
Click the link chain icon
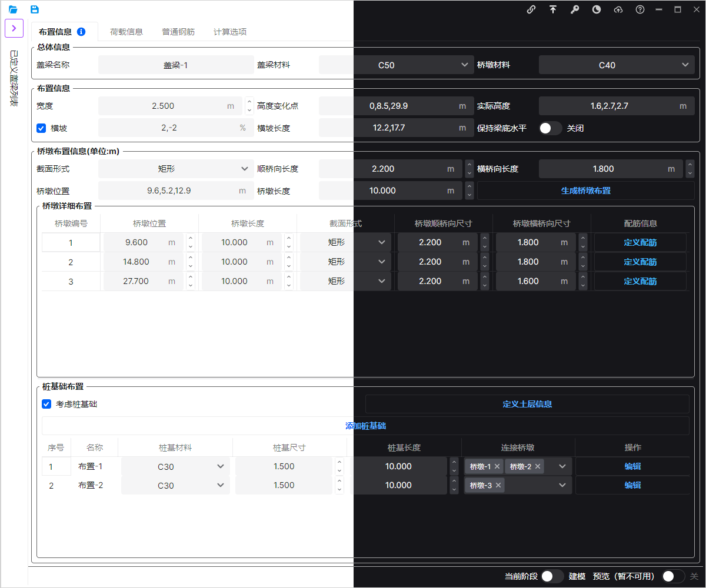(531, 9)
